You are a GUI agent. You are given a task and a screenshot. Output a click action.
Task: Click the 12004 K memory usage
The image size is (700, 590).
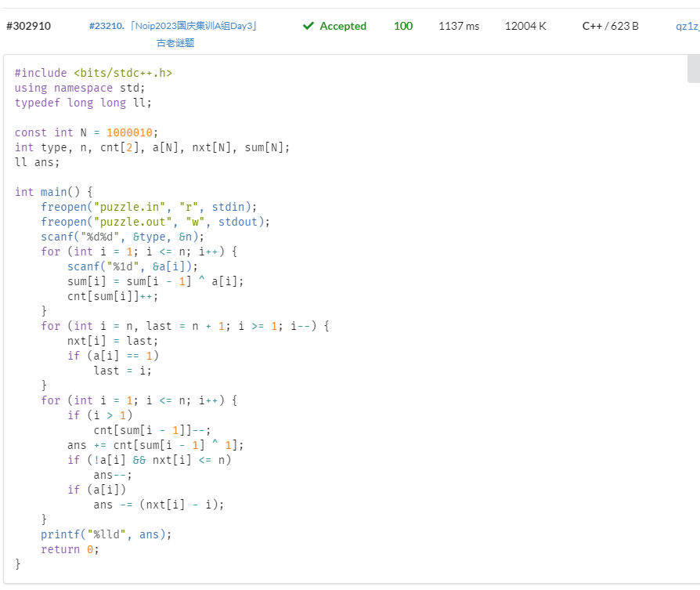pos(525,26)
